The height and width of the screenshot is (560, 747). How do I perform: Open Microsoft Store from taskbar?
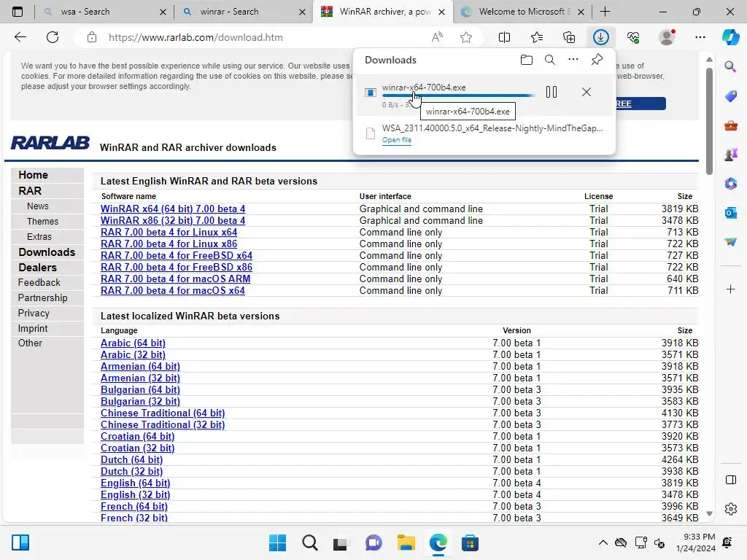[x=470, y=542]
